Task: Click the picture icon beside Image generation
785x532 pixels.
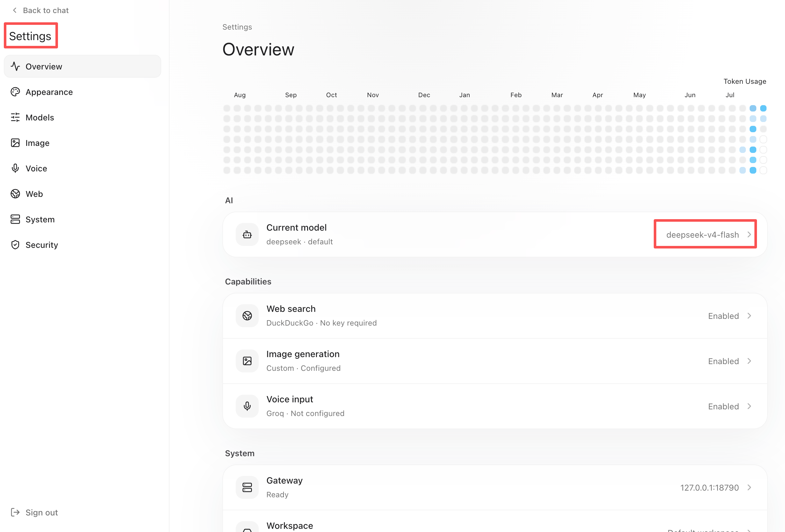Action: (247, 361)
